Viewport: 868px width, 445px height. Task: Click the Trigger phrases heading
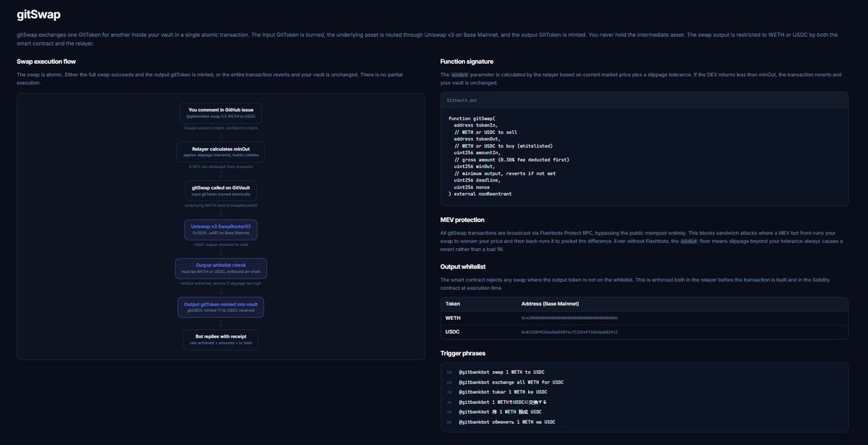tap(463, 353)
